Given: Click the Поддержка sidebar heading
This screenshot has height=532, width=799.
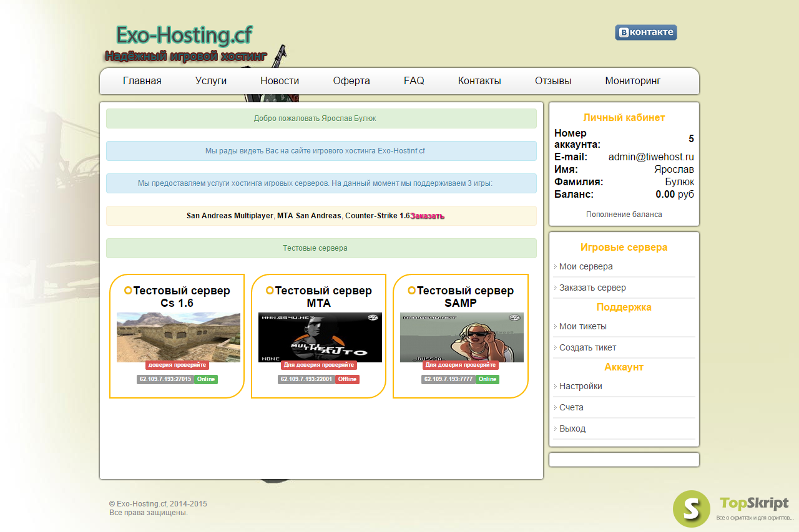Looking at the screenshot, I should [624, 307].
